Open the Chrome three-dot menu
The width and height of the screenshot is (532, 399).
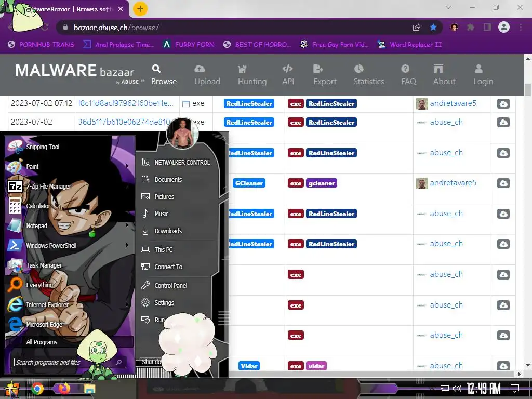[521, 27]
